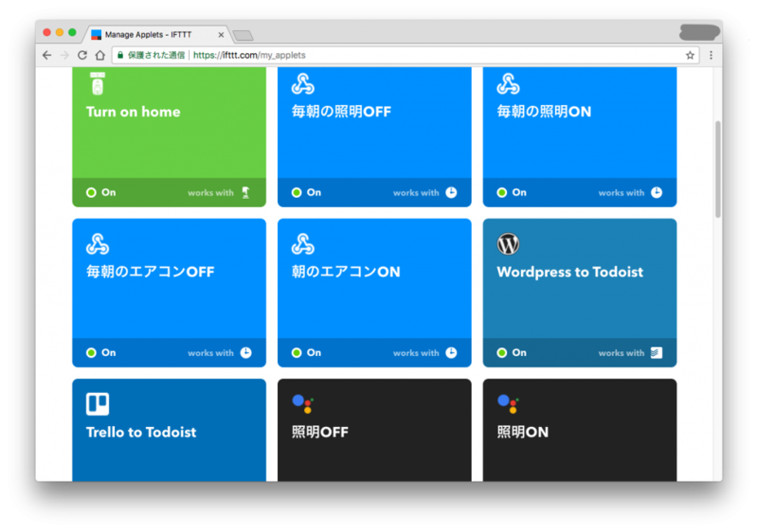This screenshot has height=532, width=758.
Task: Open the Trello to Todoist applet title
Action: click(141, 432)
